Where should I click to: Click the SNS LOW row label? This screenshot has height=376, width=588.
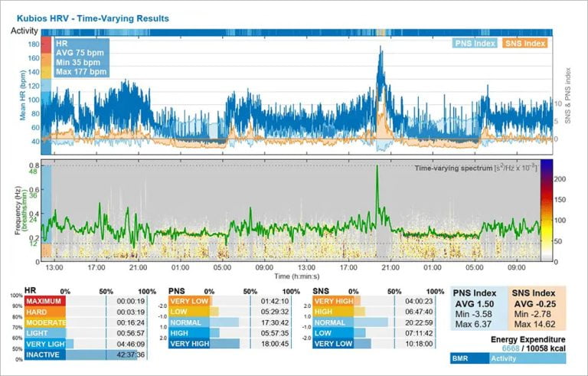click(333, 333)
